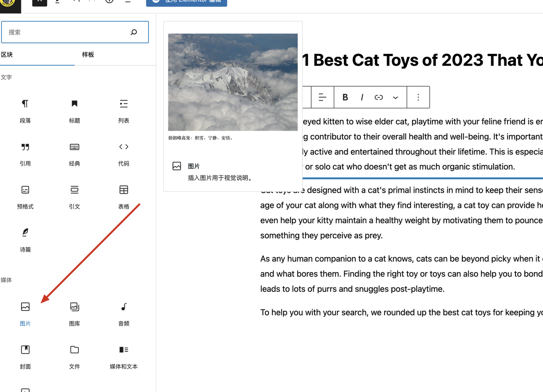Click the 文字 category heading
Screen dimensions: 543x392
click(x=6, y=77)
